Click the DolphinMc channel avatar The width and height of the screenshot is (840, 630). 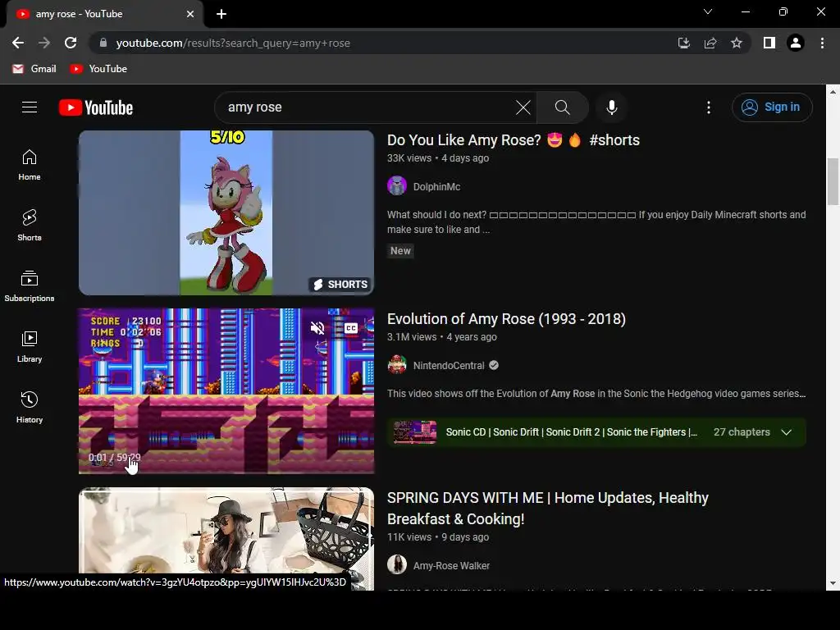397,186
